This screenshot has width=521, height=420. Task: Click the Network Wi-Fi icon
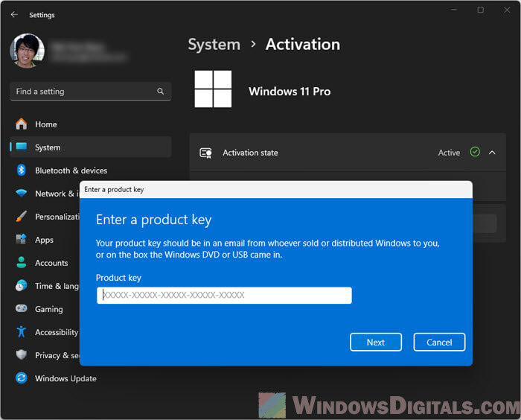click(22, 193)
